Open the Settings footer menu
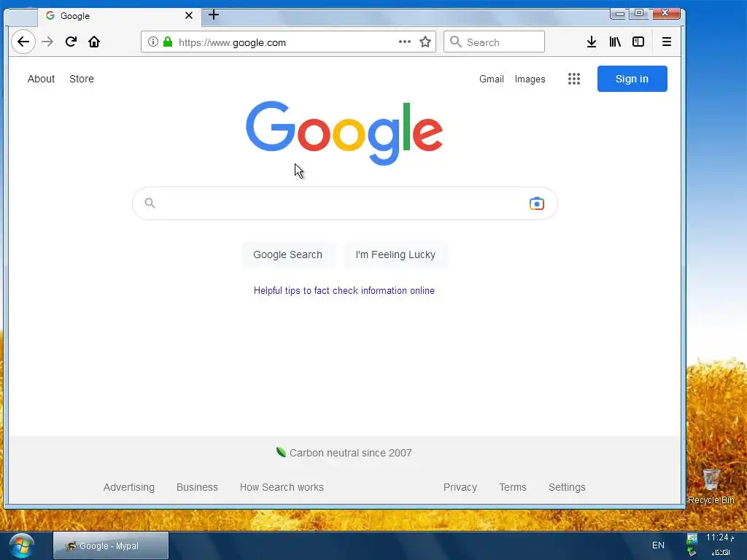The image size is (747, 560). click(567, 487)
